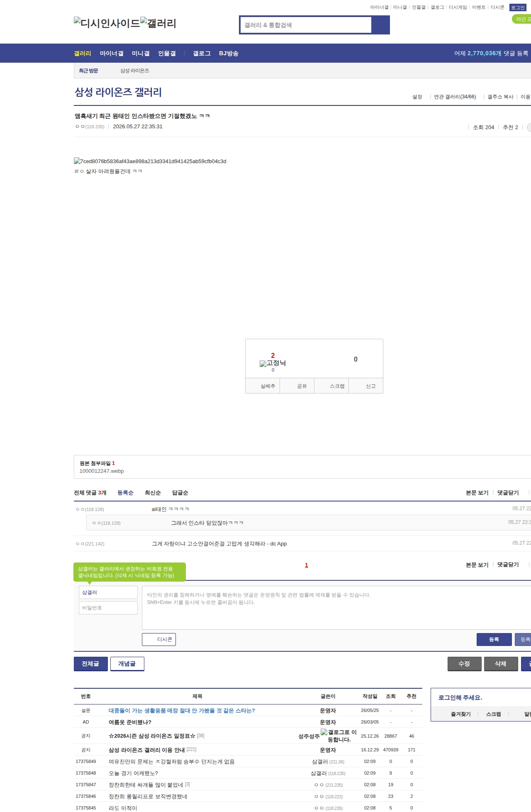531x812 pixels.
Task: Open 마이너갤 in the top utility links
Action: click(x=379, y=7)
